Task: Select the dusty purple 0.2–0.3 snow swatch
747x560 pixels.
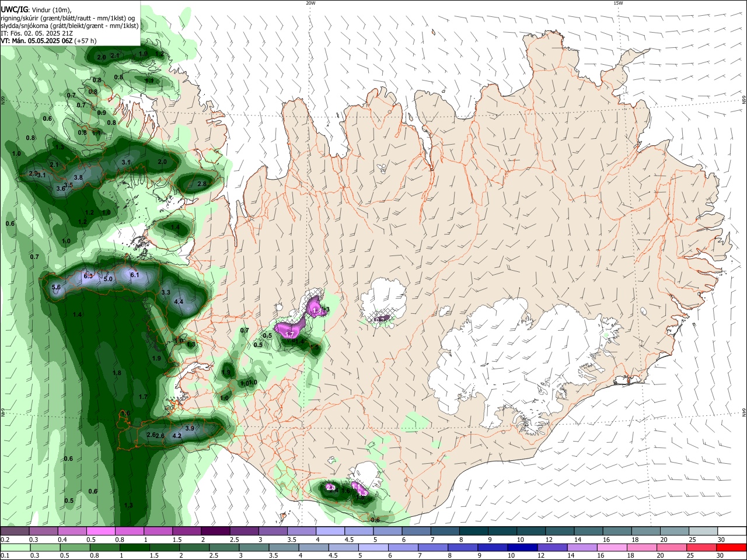Action: (x=15, y=531)
